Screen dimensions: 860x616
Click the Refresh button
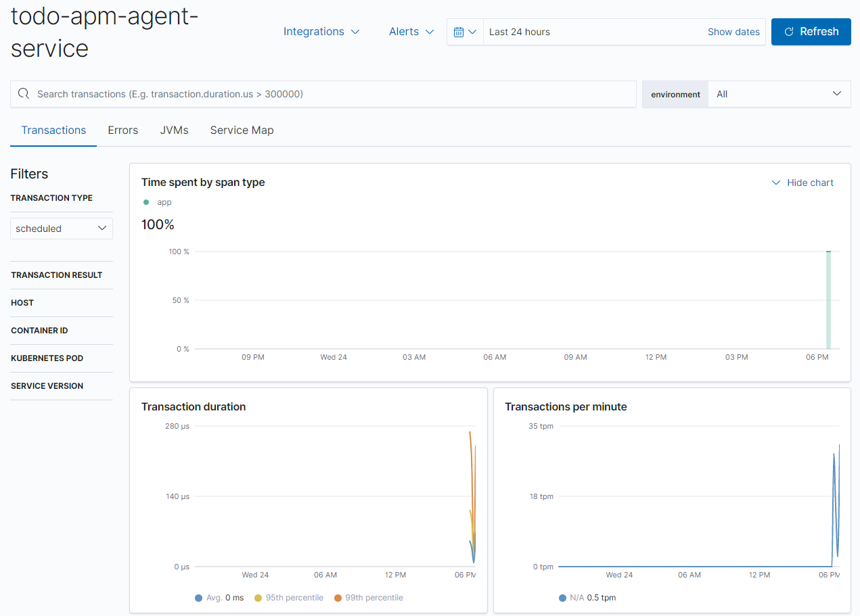(x=811, y=32)
